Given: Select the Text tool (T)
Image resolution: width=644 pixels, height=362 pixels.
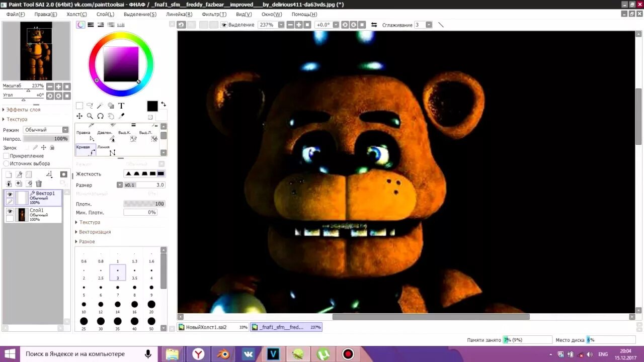Looking at the screenshot, I should coord(121,106).
